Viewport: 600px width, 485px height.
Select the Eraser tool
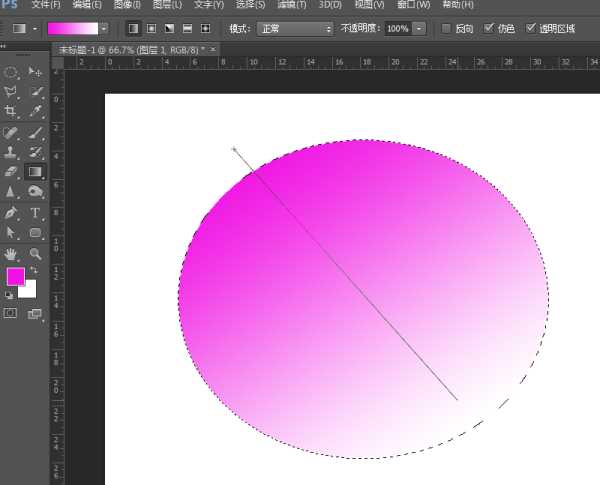(x=12, y=172)
